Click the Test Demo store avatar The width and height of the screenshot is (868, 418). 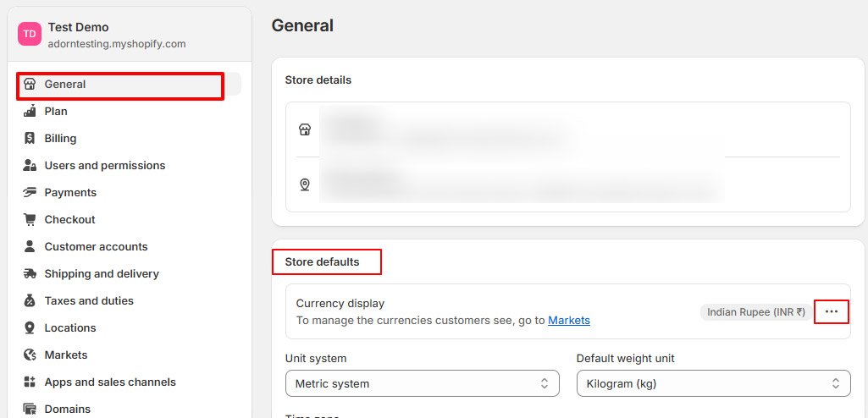[x=30, y=34]
